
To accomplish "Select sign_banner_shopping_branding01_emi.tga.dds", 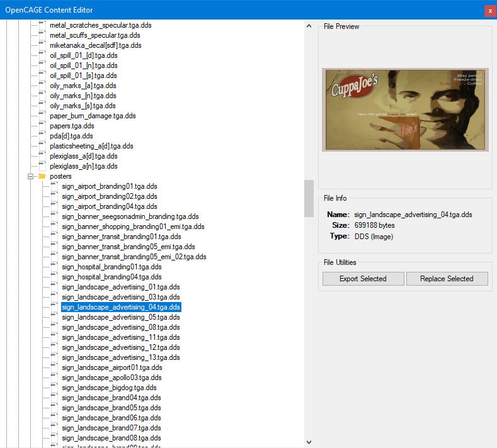I will pyautogui.click(x=133, y=227).
